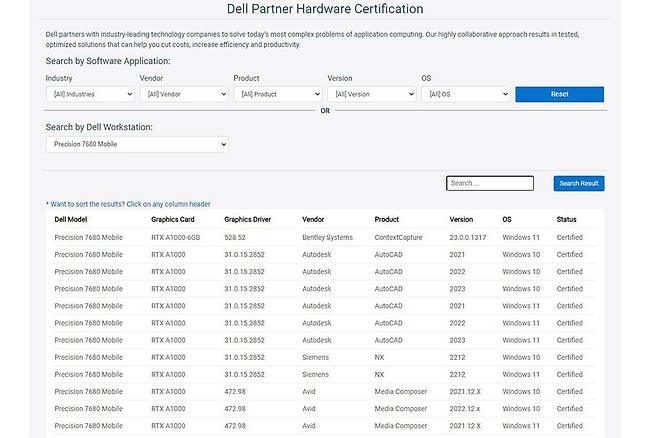Open the OS filter dropdown
The image size is (658, 438).
click(465, 94)
